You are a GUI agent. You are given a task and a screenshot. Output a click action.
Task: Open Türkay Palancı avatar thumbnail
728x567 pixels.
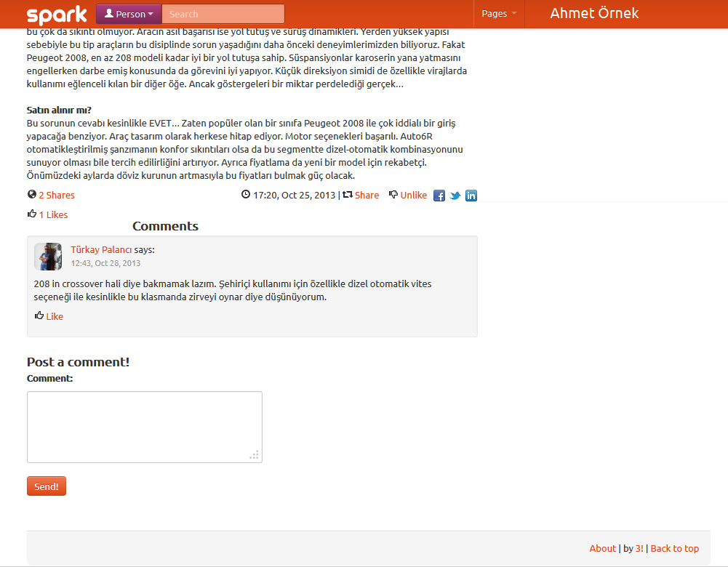click(48, 256)
